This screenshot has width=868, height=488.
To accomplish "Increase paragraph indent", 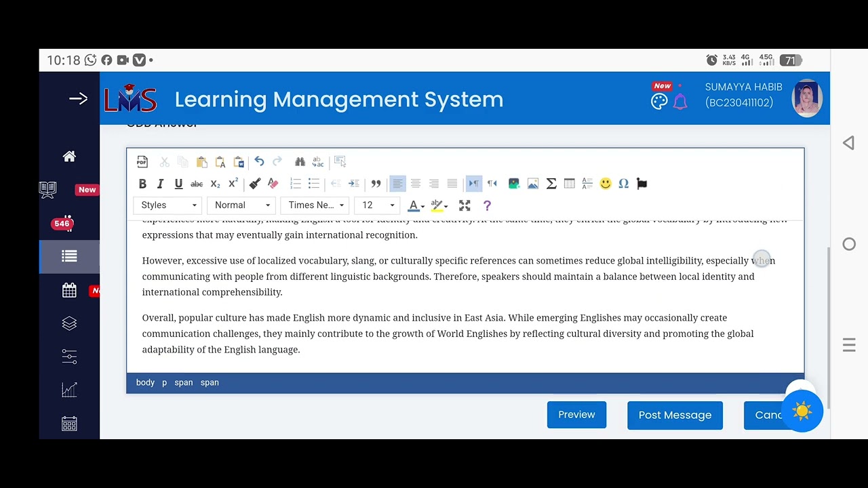I will pos(353,184).
